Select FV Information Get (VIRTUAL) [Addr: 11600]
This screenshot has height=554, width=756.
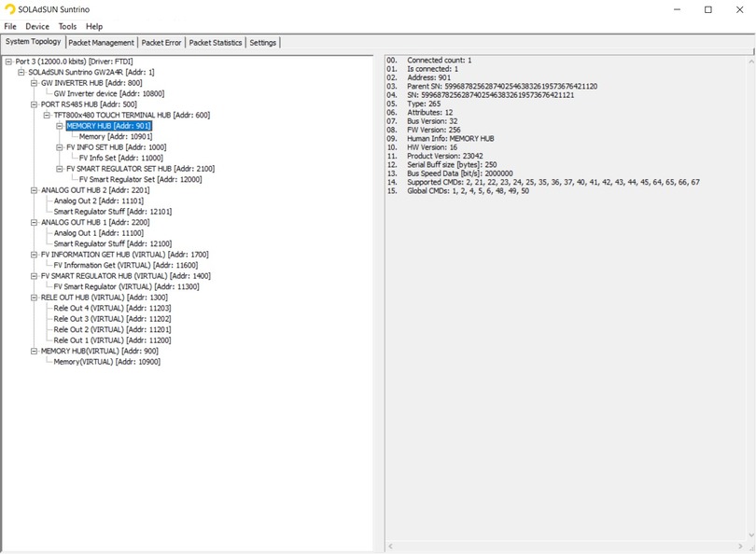126,266
